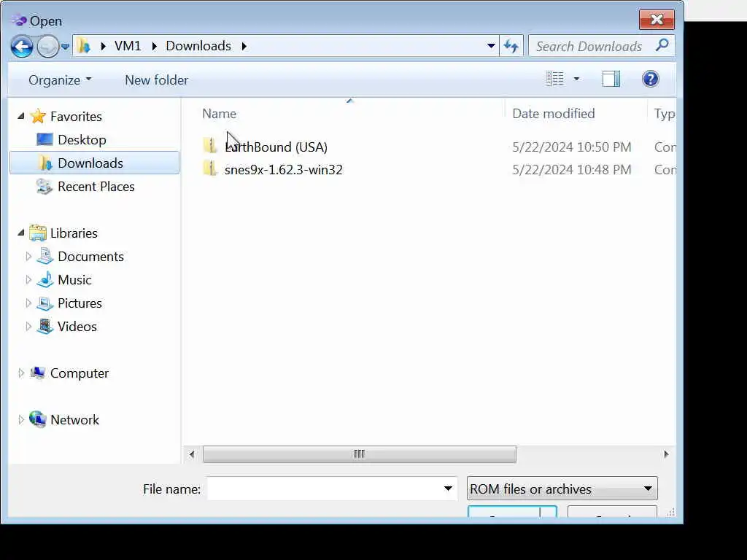Expand the Pictures library
The image size is (747, 560).
pyautogui.click(x=28, y=303)
